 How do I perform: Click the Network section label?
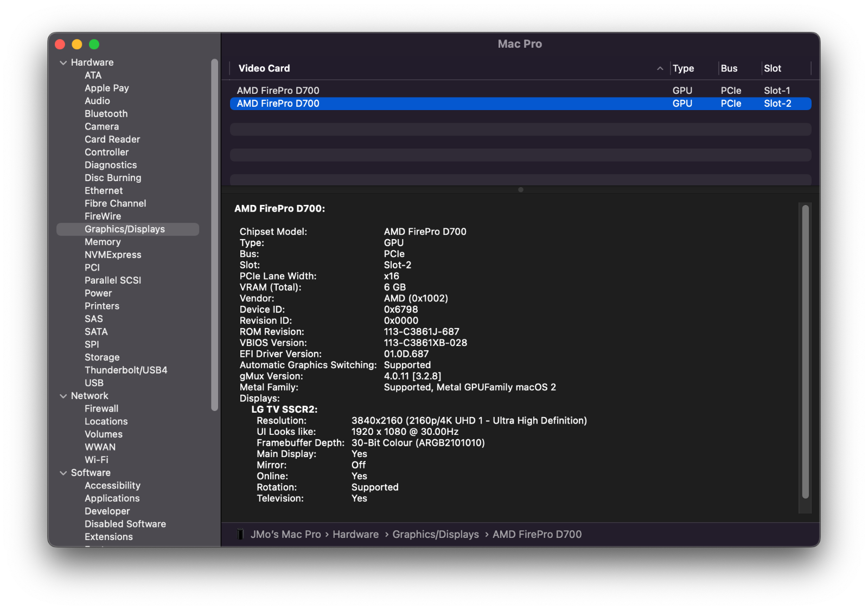coord(90,396)
